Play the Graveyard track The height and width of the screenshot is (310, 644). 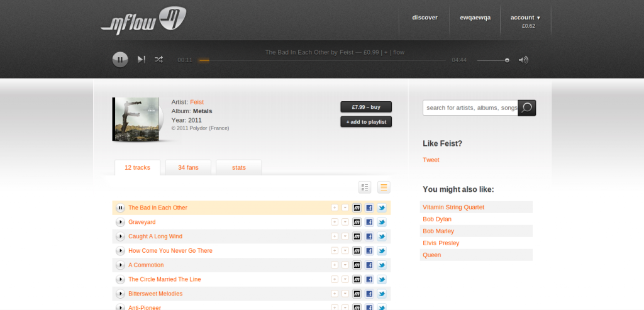[x=120, y=222]
